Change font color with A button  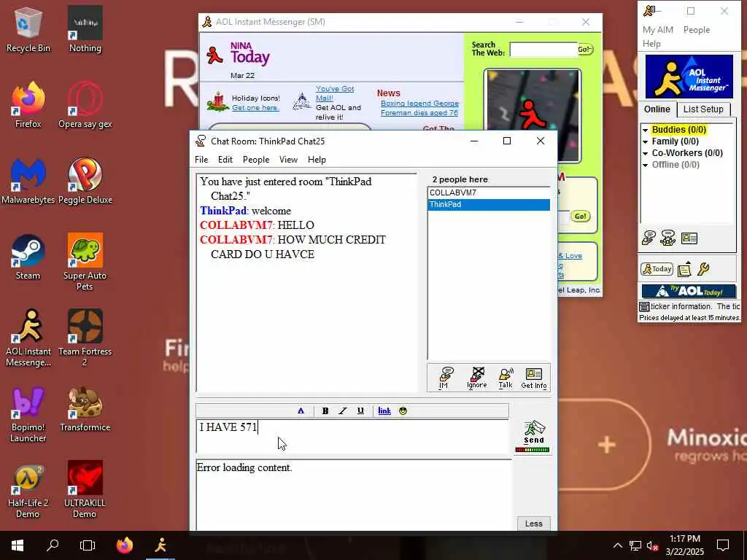tap(301, 411)
